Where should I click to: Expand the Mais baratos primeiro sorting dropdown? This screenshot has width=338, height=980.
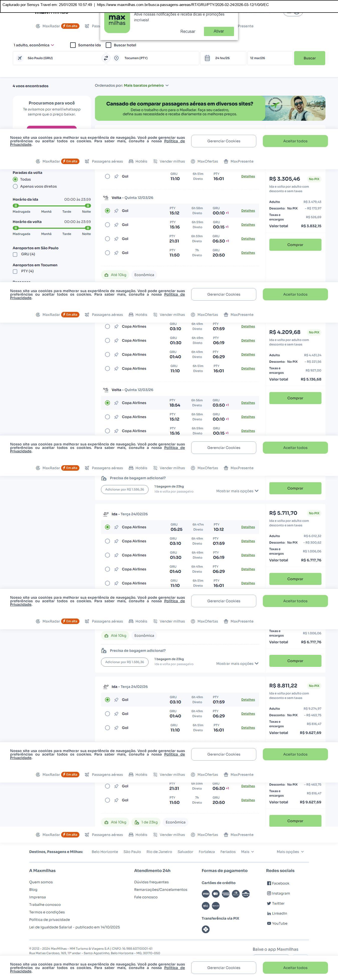coord(146,86)
